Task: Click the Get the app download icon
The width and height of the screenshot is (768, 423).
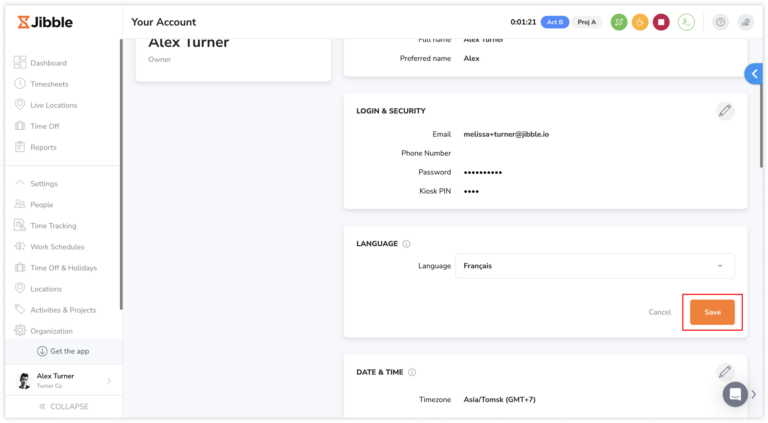Action: (42, 351)
